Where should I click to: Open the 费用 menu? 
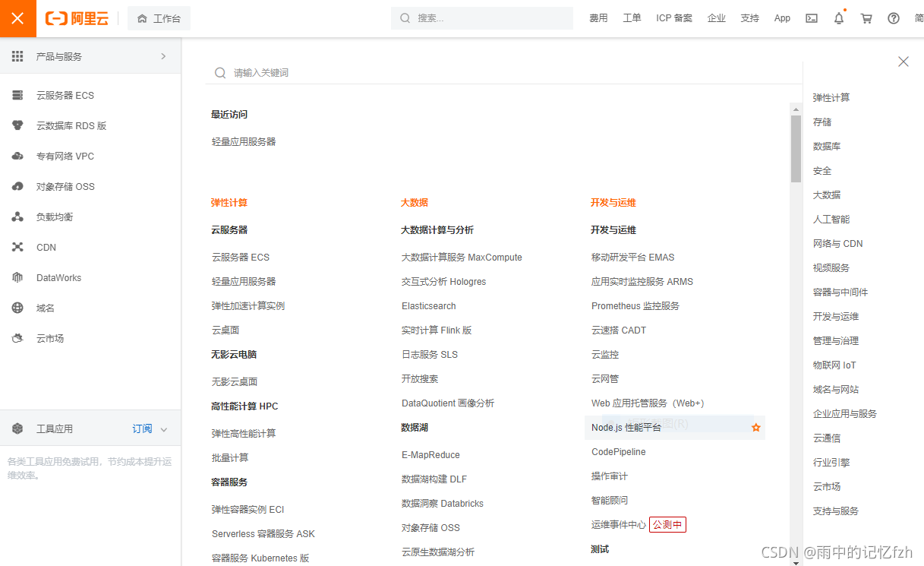point(598,18)
